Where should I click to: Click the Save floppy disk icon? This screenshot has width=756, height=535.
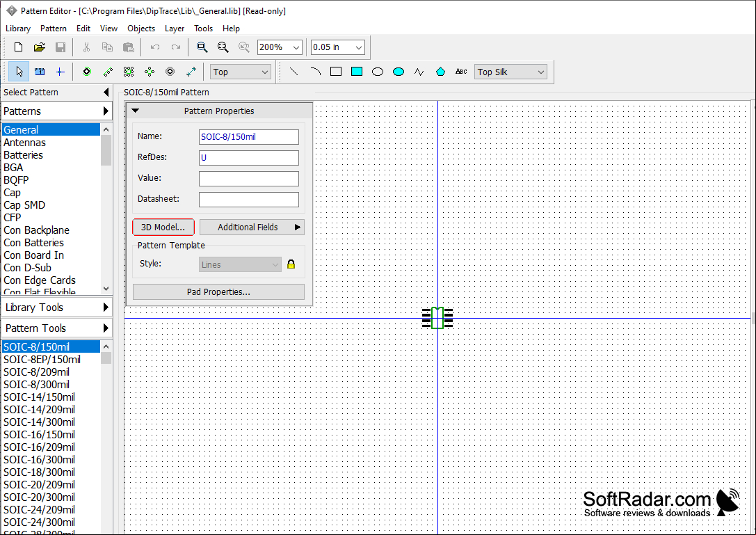tap(61, 47)
